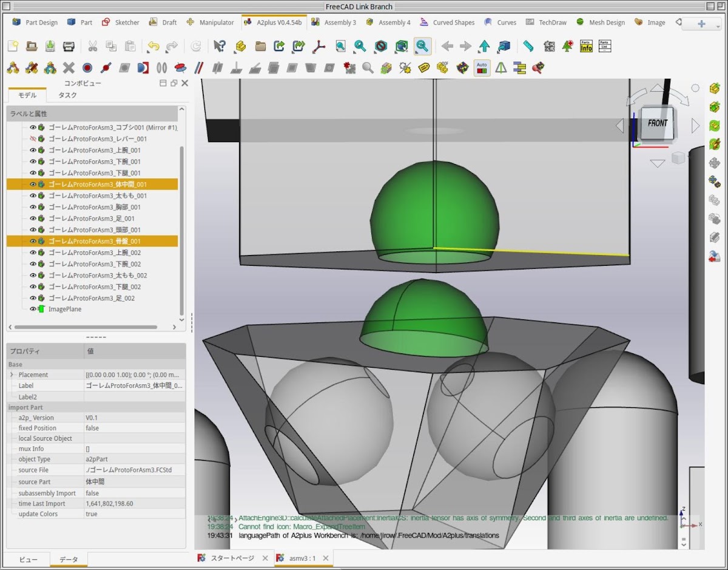Screen dimensions: 728x570
Task: Click the fit-all zoom icon
Action: pyautogui.click(x=340, y=46)
